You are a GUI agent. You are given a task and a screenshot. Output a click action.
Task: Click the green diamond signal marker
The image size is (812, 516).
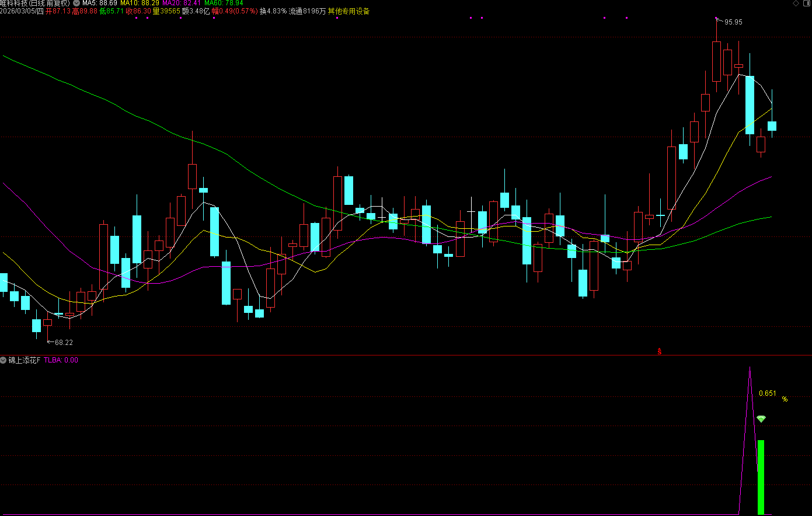pyautogui.click(x=761, y=419)
